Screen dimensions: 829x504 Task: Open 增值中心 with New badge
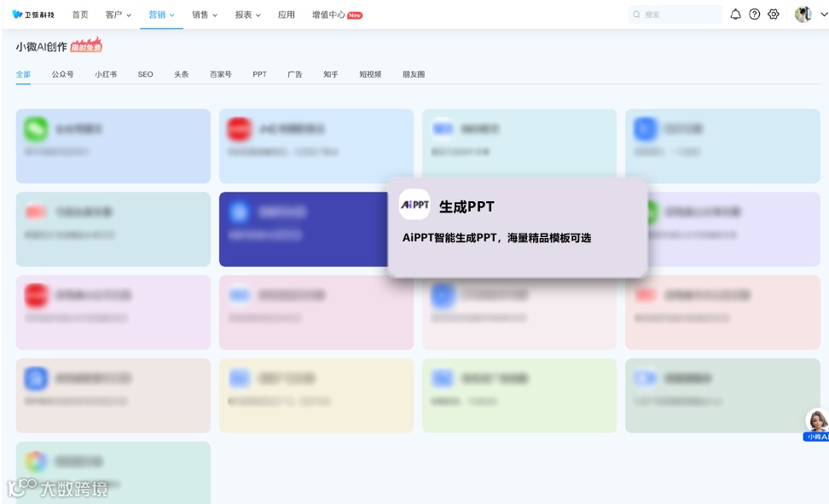click(337, 14)
